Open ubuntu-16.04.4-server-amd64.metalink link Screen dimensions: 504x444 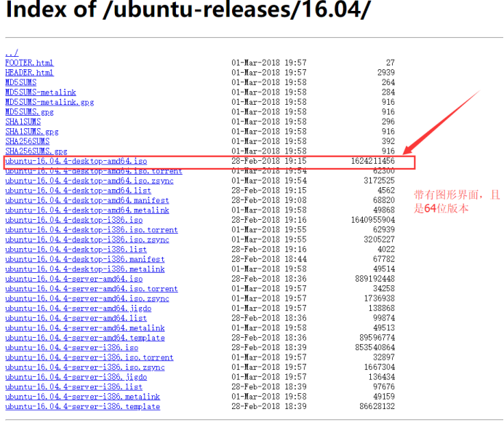point(85,328)
